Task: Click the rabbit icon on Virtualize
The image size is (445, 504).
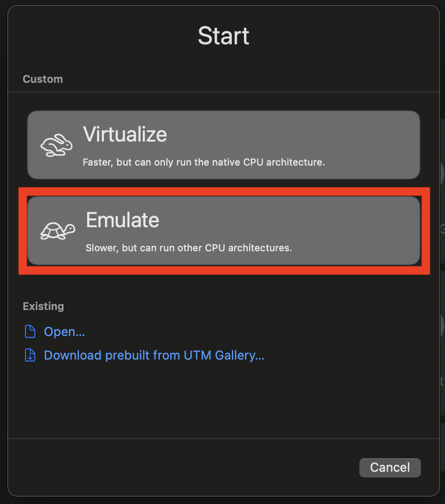Action: [x=56, y=145]
